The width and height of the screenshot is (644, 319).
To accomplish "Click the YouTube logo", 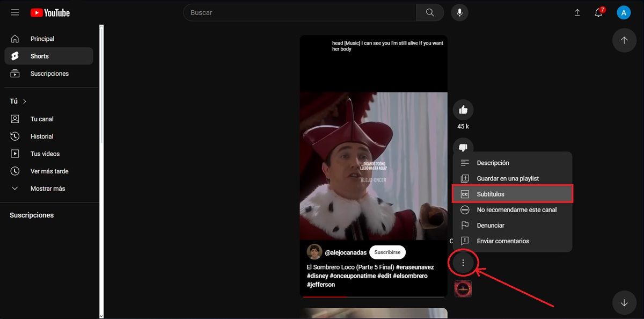I will point(50,12).
